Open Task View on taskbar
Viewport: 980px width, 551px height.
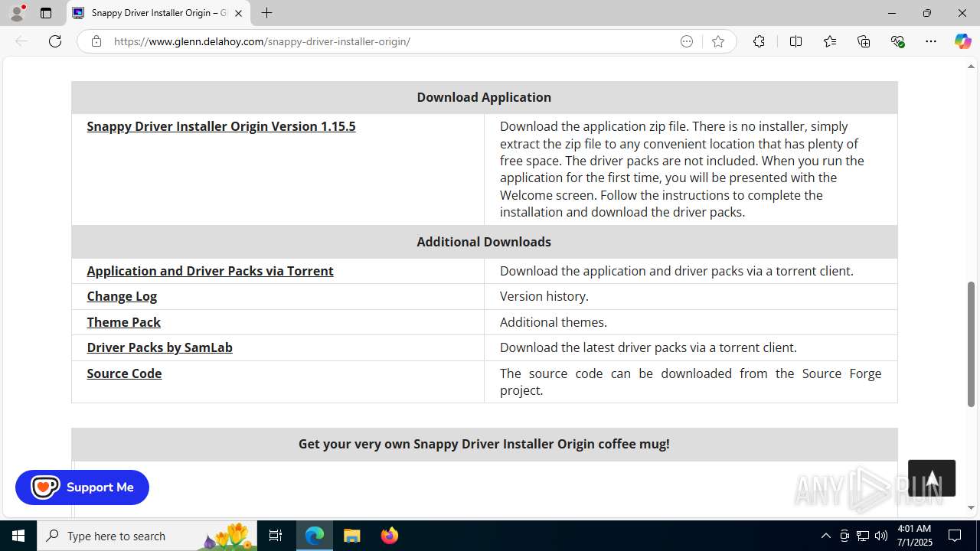pyautogui.click(x=276, y=536)
